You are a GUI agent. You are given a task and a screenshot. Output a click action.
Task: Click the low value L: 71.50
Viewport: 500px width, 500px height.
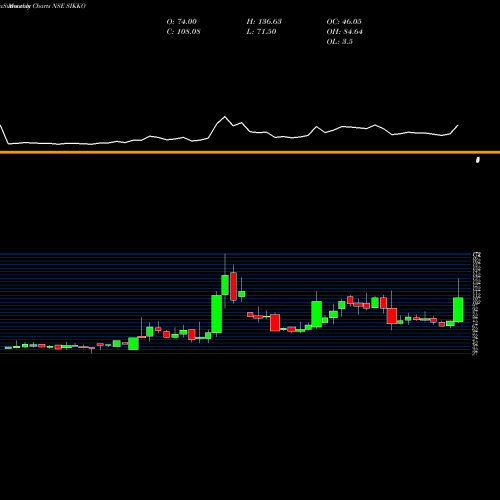261,32
